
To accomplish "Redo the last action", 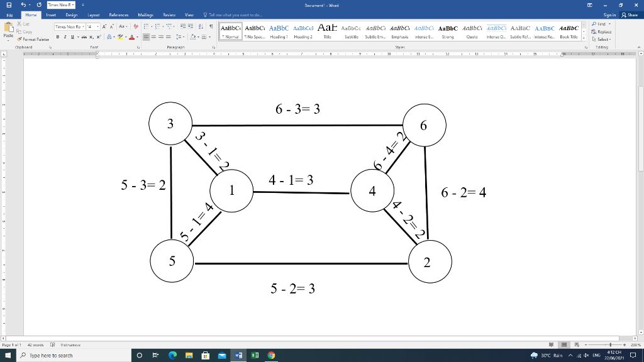I will 39,5.
